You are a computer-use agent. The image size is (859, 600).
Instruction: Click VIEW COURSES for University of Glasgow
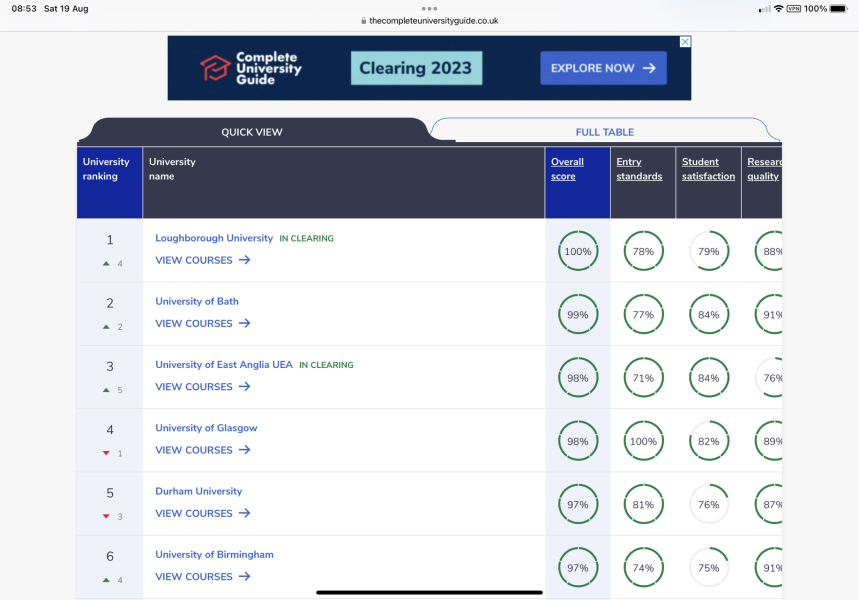[x=203, y=450]
